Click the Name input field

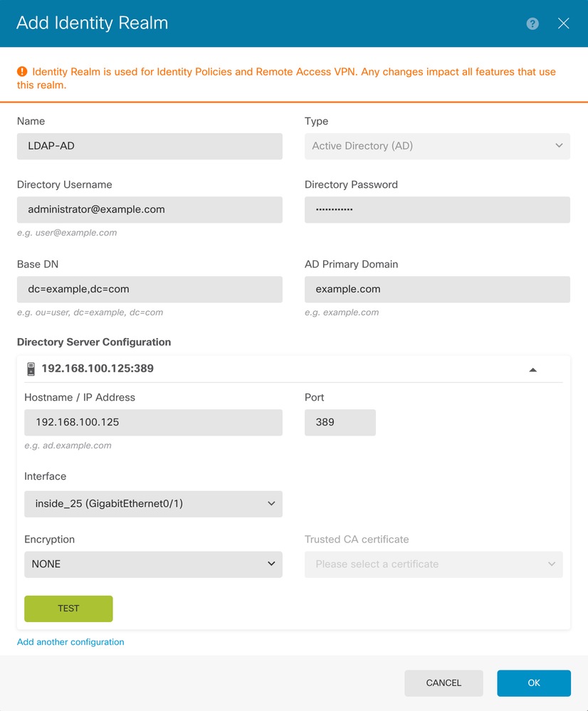pyautogui.click(x=149, y=146)
